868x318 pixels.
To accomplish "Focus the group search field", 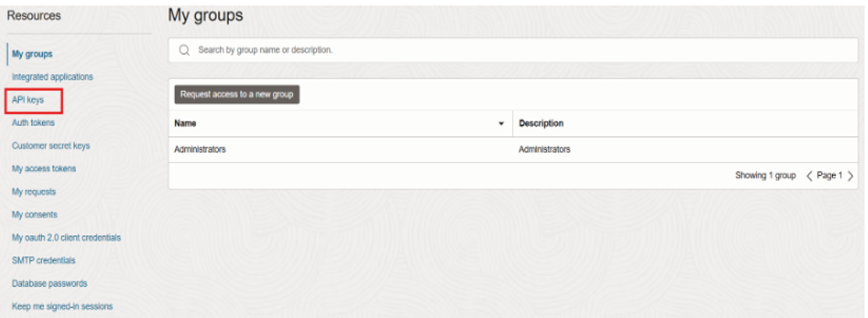I will click(x=516, y=50).
